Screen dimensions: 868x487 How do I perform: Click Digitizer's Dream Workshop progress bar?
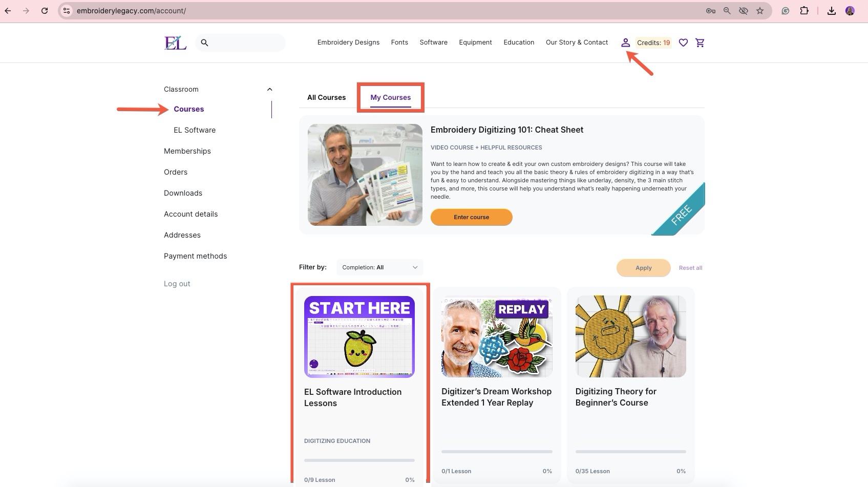[497, 452]
